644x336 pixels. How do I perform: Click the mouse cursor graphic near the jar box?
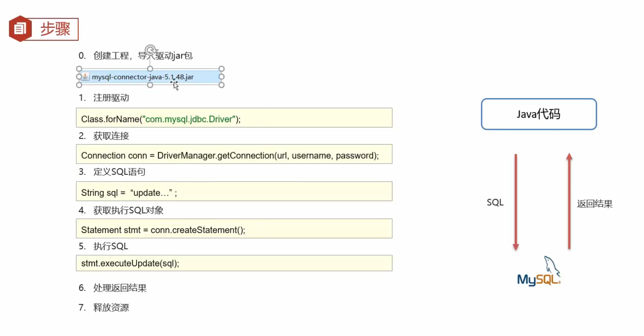tap(175, 85)
